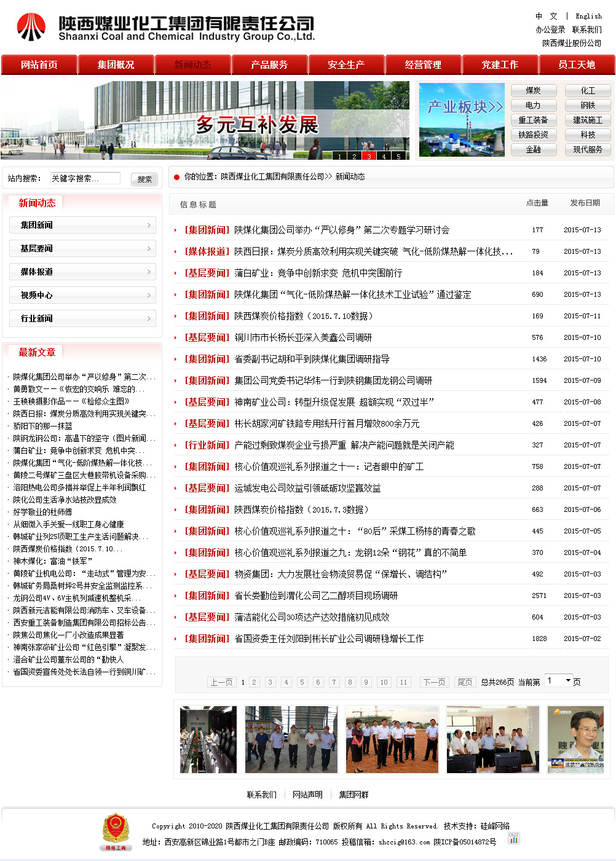
Task: Click the 搜索 search button
Action: pyautogui.click(x=144, y=179)
